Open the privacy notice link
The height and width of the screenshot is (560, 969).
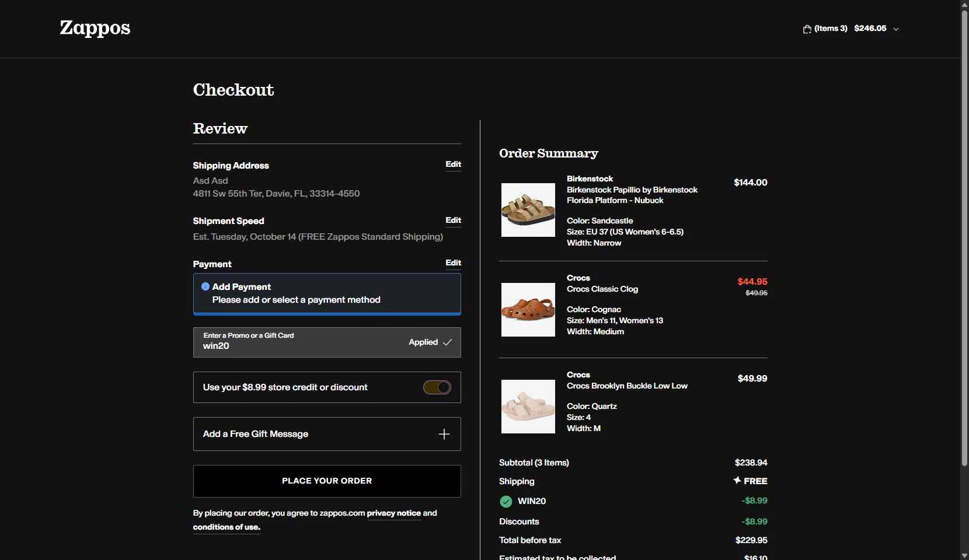coord(393,513)
